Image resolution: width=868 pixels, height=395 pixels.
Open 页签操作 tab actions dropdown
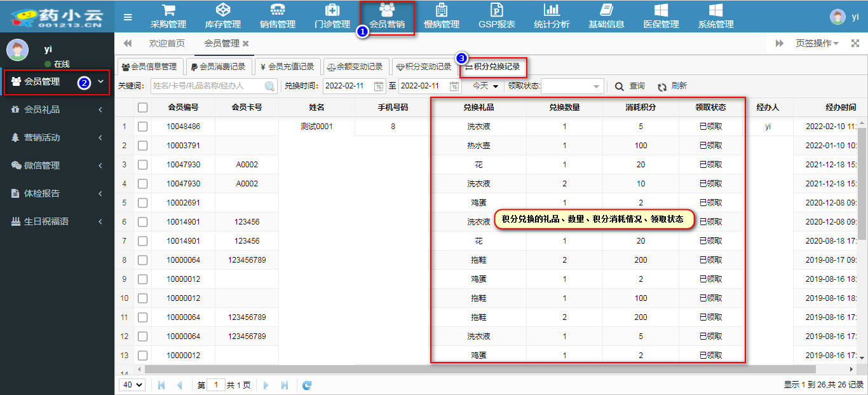point(817,43)
